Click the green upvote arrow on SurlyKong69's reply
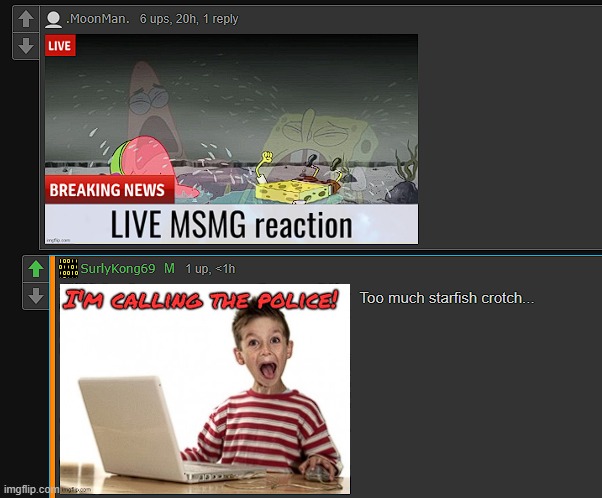This screenshot has height=498, width=602. tap(36, 269)
